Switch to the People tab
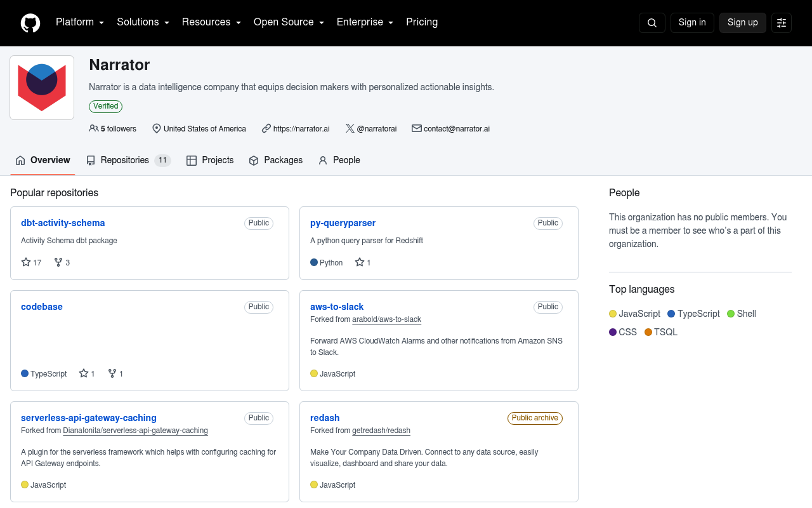Viewport: 812px width, 508px height. (x=339, y=160)
